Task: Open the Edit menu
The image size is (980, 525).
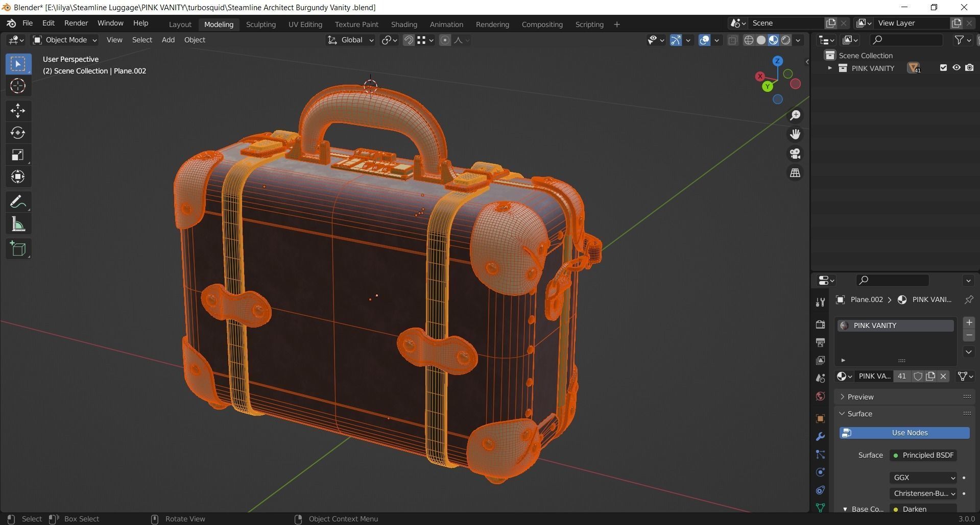Action: (x=49, y=23)
